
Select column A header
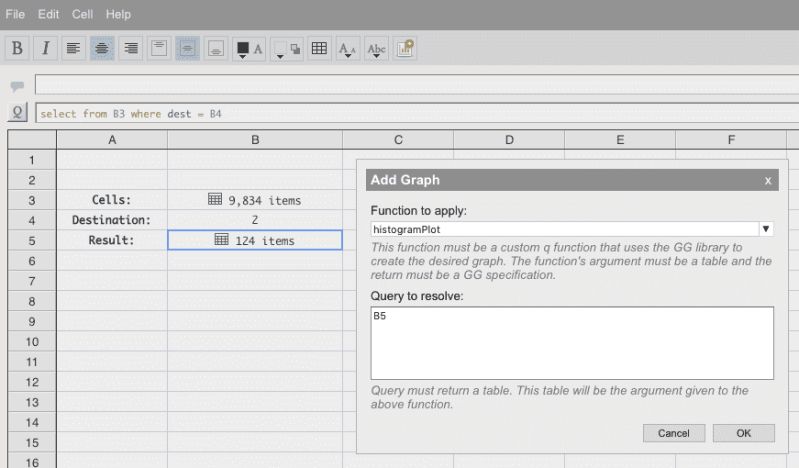[x=112, y=140]
